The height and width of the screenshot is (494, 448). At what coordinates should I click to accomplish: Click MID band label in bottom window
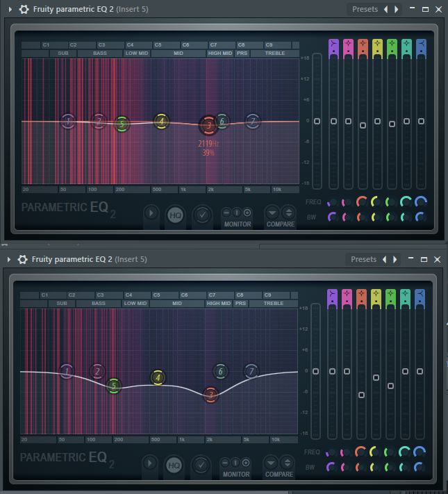coord(177,304)
